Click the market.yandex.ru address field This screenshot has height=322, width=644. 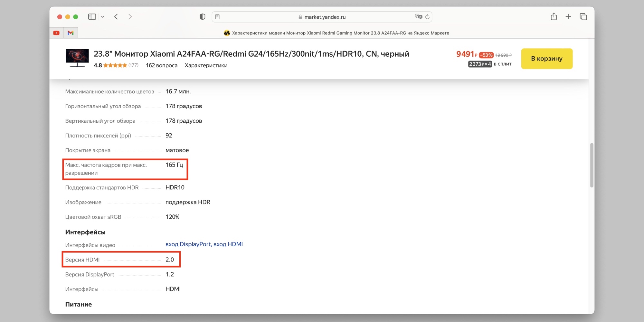[x=322, y=17]
